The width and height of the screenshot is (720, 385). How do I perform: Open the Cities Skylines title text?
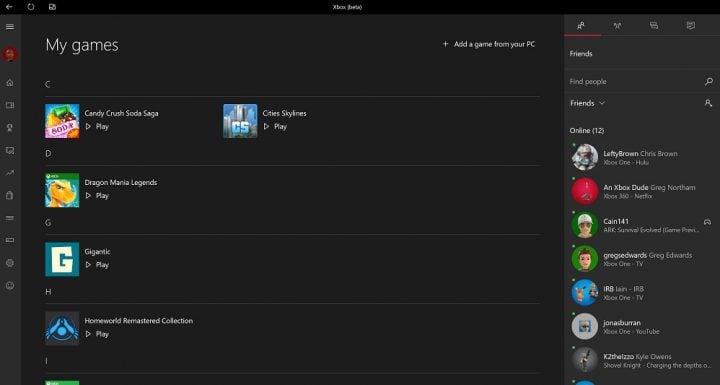coord(284,113)
